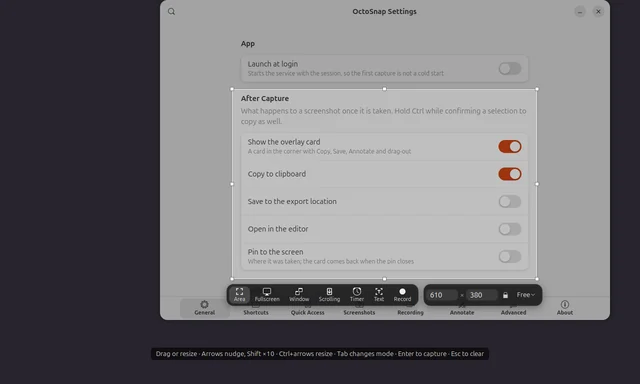Close the OctoSnap Settings window
This screenshot has width=640, height=384.
[x=598, y=11]
